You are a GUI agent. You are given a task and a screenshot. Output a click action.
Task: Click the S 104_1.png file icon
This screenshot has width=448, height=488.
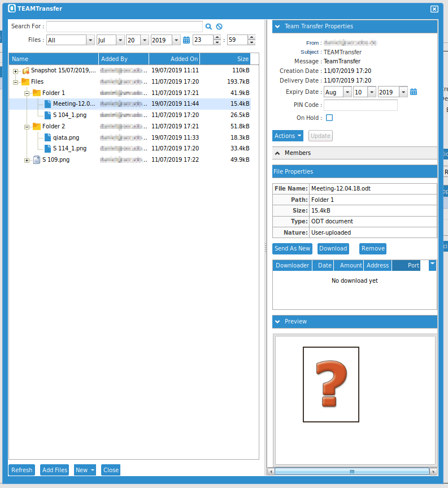(47, 115)
